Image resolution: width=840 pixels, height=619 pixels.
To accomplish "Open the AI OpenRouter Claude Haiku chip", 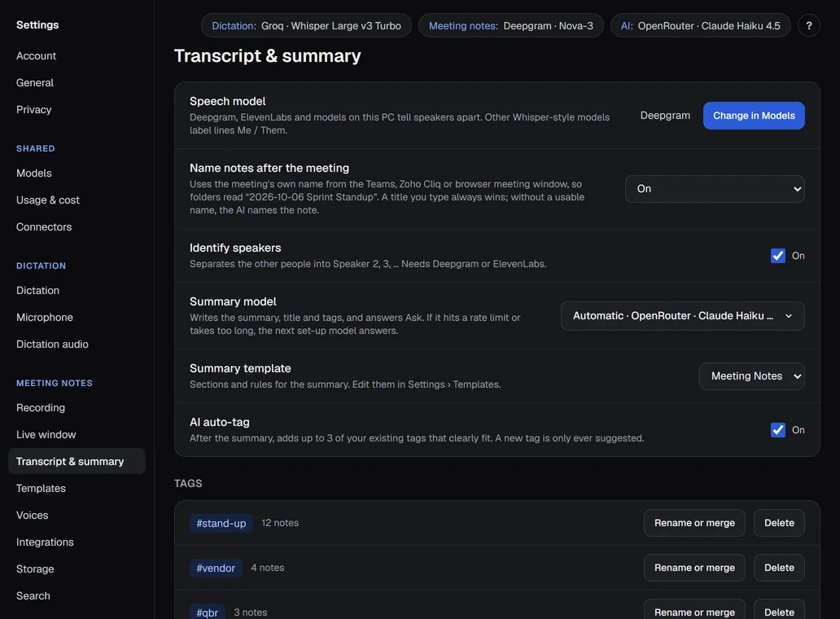I will tap(700, 26).
